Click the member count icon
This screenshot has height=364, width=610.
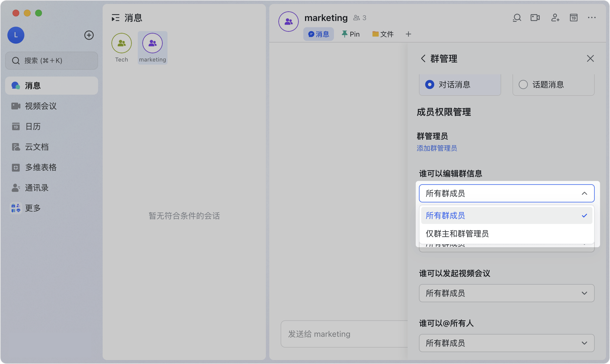click(357, 18)
